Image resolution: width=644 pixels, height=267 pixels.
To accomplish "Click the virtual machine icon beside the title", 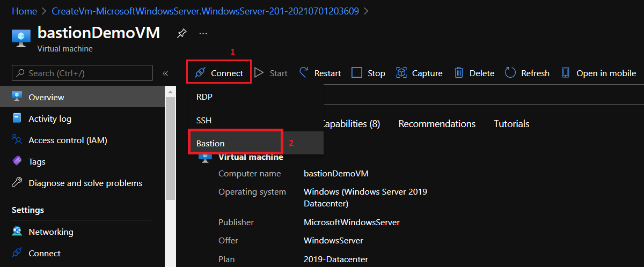I will 21,38.
